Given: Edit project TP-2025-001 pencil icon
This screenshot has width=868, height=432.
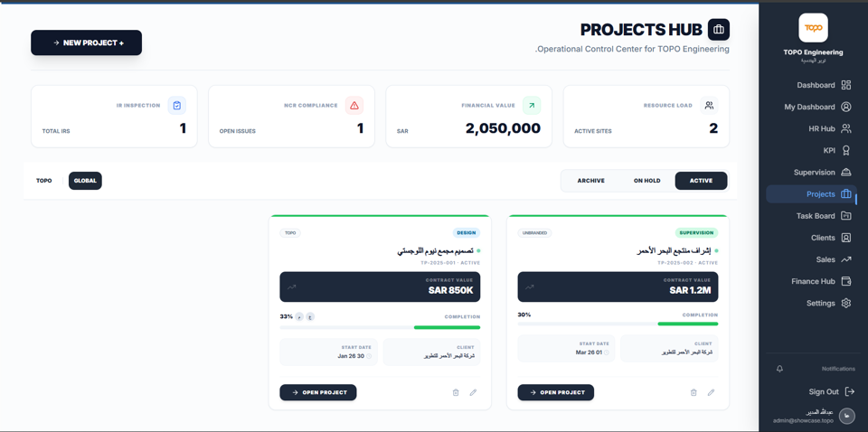Looking at the screenshot, I should [473, 392].
